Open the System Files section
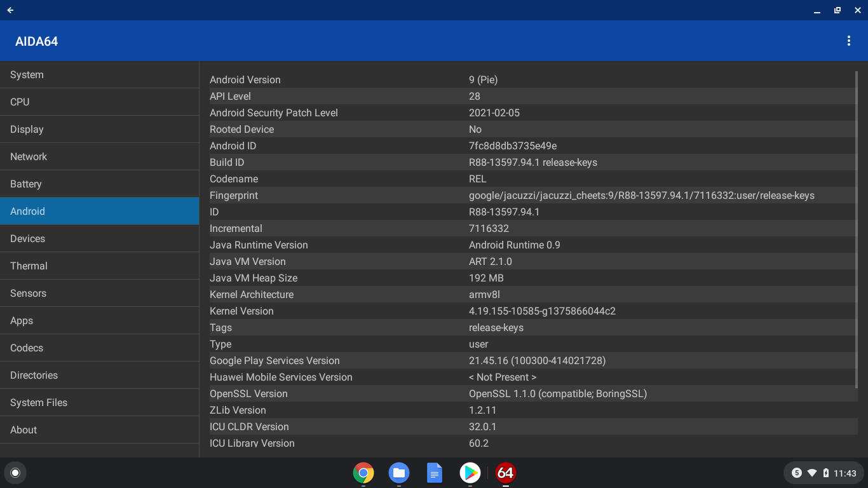Image resolution: width=868 pixels, height=488 pixels. 100,402
